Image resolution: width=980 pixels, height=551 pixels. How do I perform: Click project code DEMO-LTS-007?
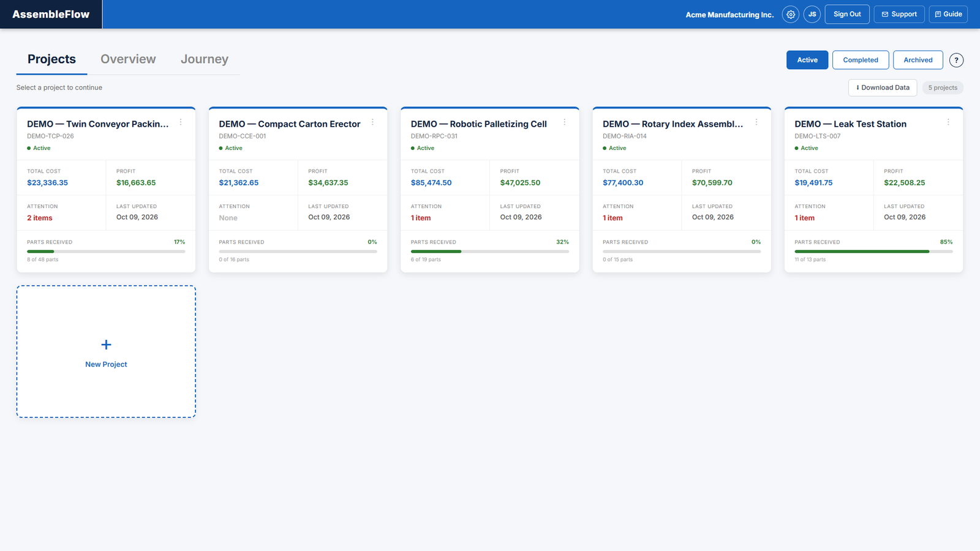[x=818, y=136]
